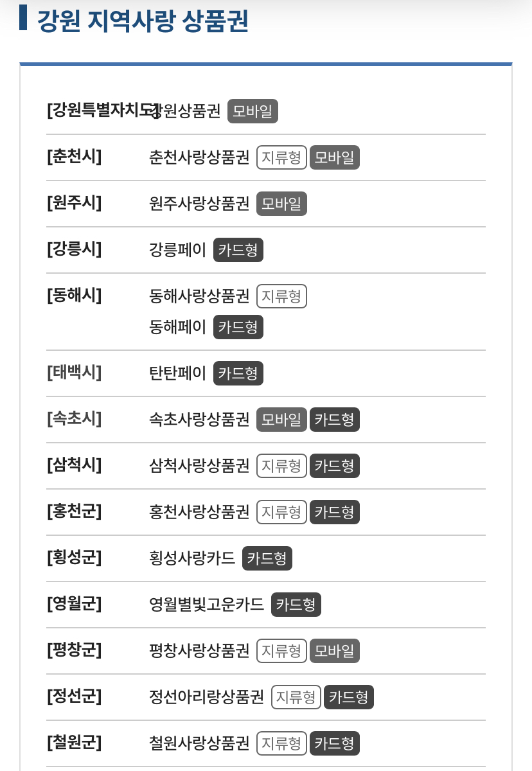Select 카드형 badge for 철원사랑상품권
The height and width of the screenshot is (771, 532).
335,743
